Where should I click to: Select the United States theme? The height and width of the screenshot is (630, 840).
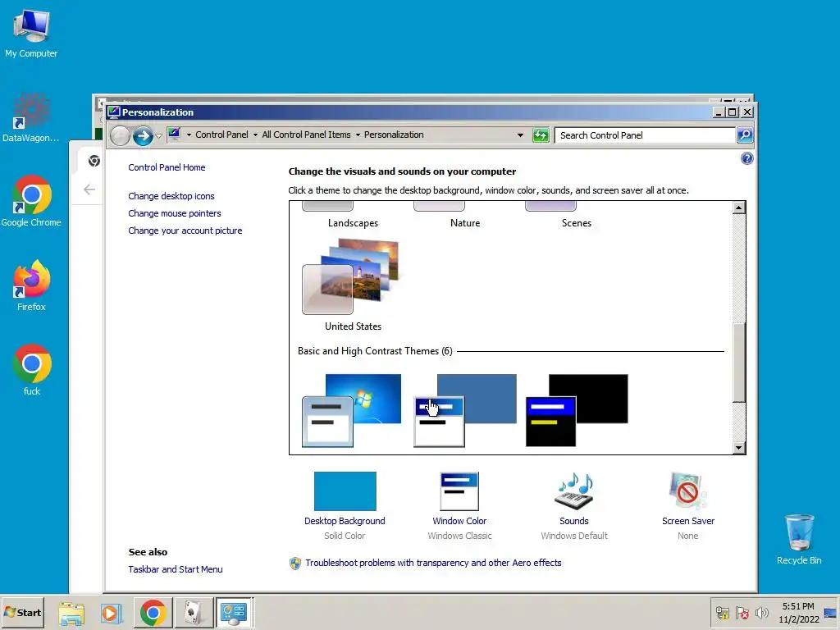(x=352, y=285)
